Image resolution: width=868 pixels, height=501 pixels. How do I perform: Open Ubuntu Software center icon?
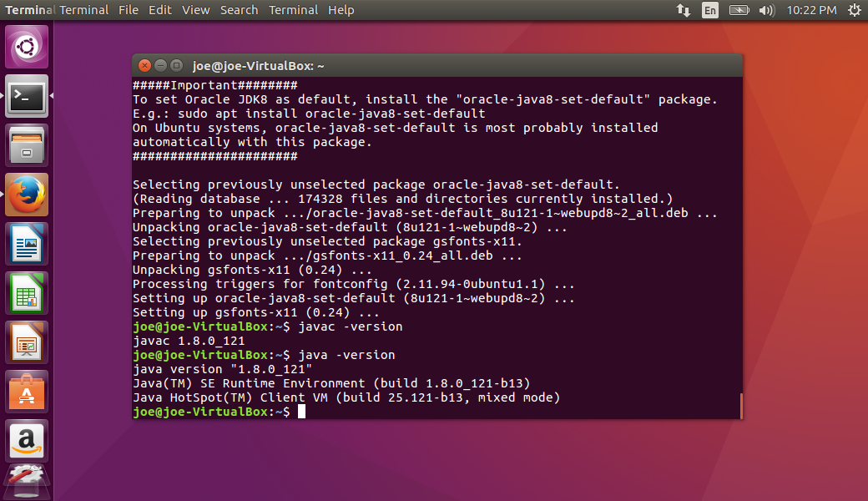tap(27, 392)
